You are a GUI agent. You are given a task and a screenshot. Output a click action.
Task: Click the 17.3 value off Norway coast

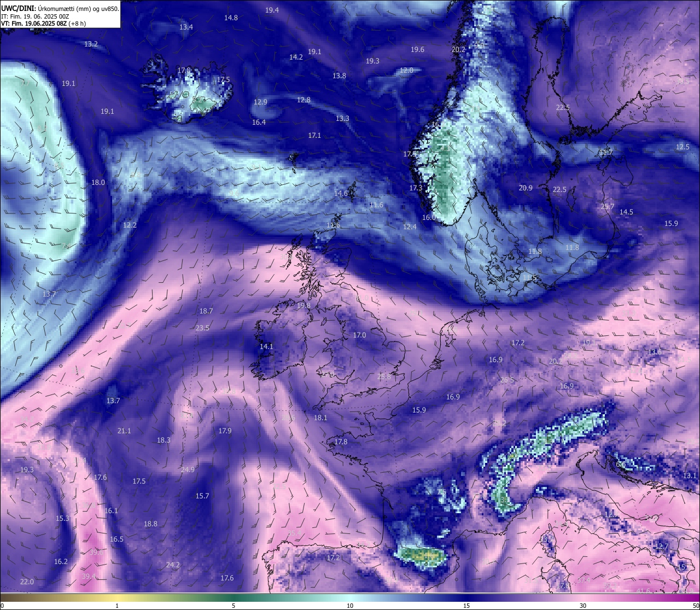416,188
